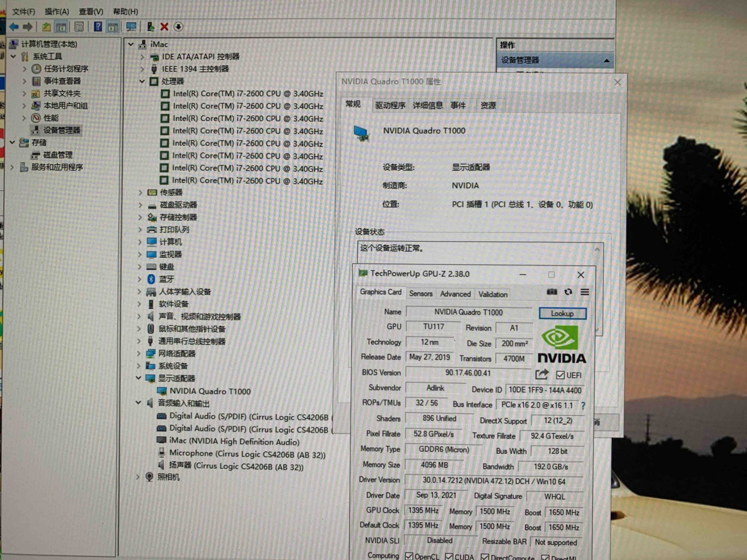Expand the 网络适配器 network adapters node
747x560 pixels.
pyautogui.click(x=139, y=354)
